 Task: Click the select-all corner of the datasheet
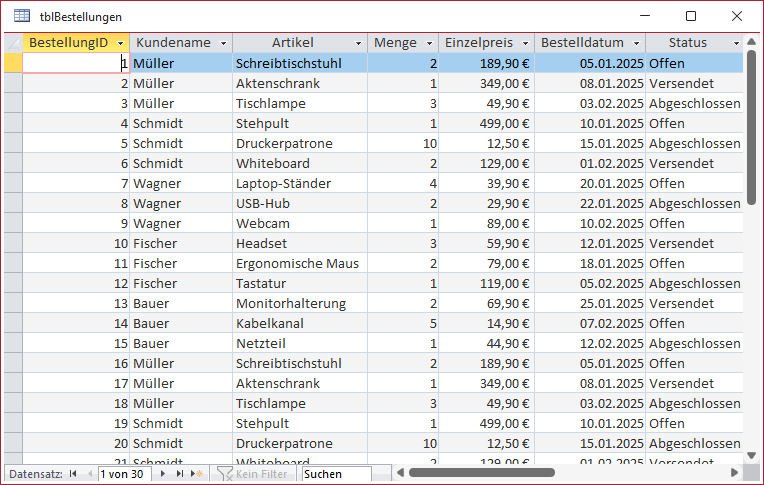tap(12, 43)
